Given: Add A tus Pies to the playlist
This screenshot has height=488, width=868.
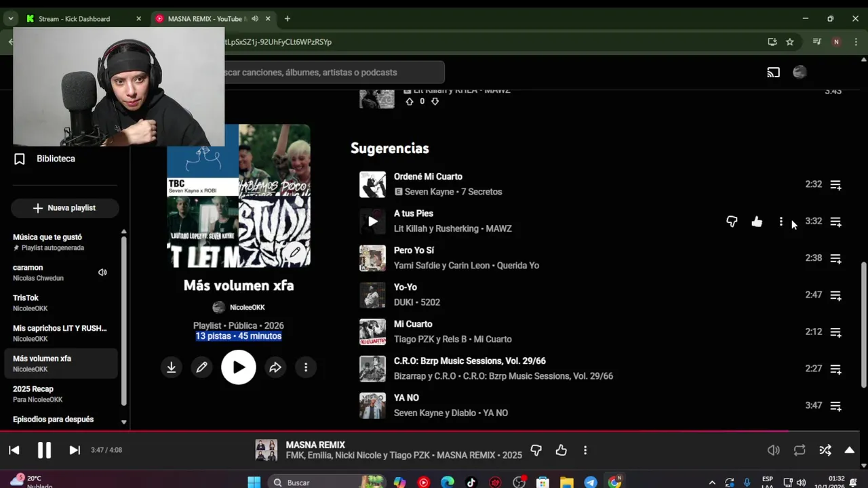Looking at the screenshot, I should click(x=836, y=222).
